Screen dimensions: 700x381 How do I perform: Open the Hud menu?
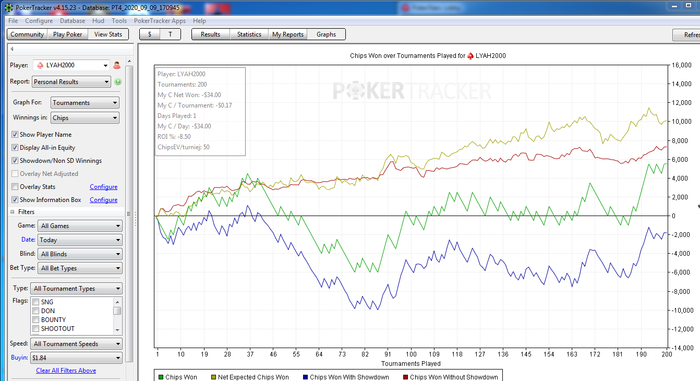(98, 21)
